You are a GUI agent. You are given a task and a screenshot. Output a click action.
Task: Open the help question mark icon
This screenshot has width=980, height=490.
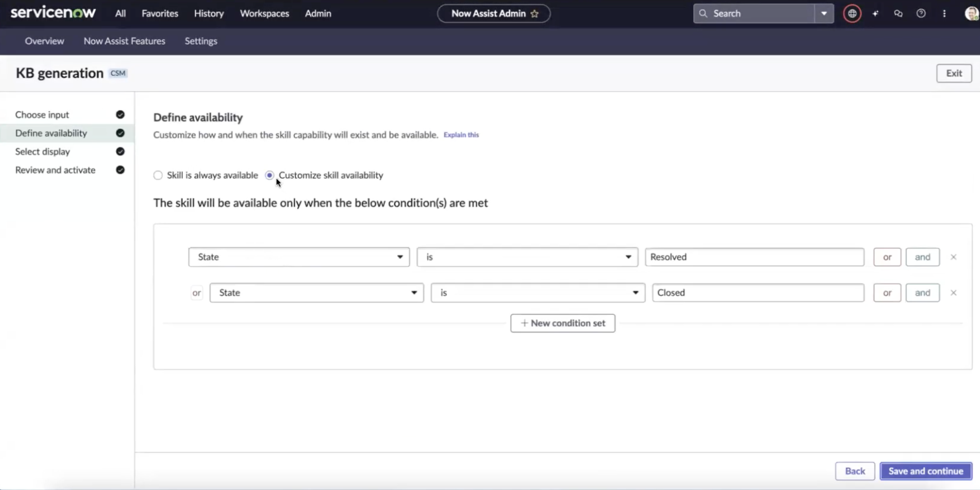pyautogui.click(x=921, y=14)
